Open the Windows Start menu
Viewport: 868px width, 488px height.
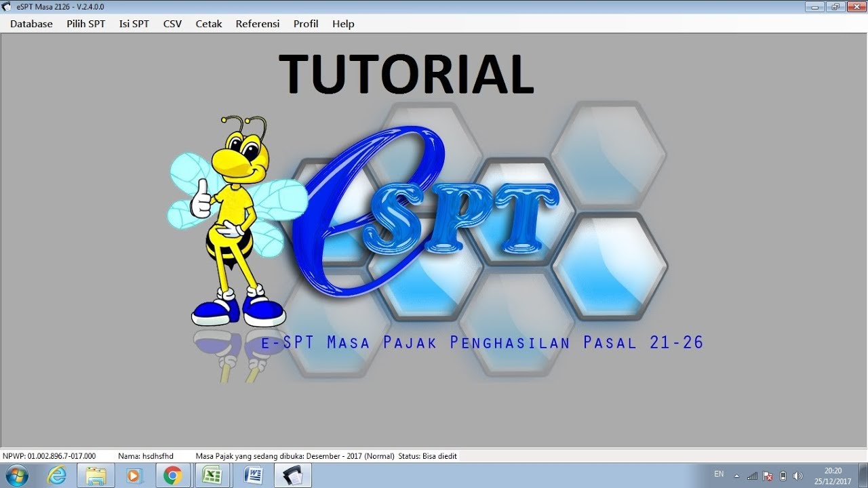(16, 476)
